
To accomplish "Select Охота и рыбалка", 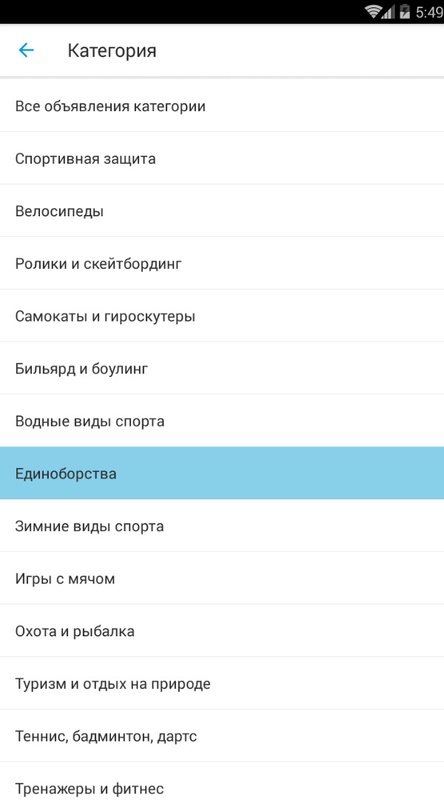I will [x=222, y=631].
